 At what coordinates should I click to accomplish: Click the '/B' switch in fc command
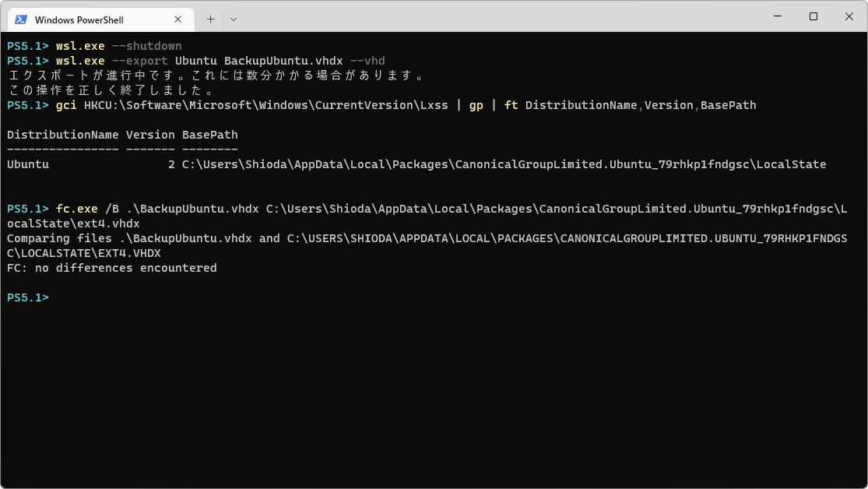tap(112, 209)
